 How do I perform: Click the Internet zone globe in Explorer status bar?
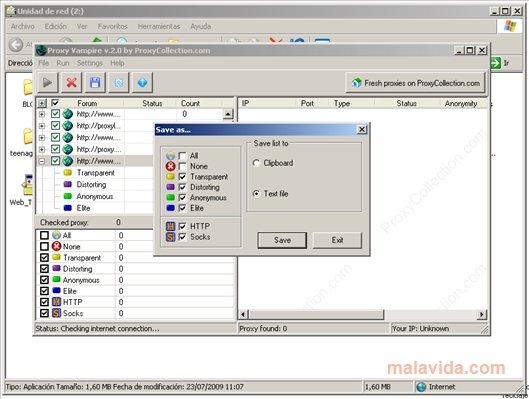pos(421,387)
